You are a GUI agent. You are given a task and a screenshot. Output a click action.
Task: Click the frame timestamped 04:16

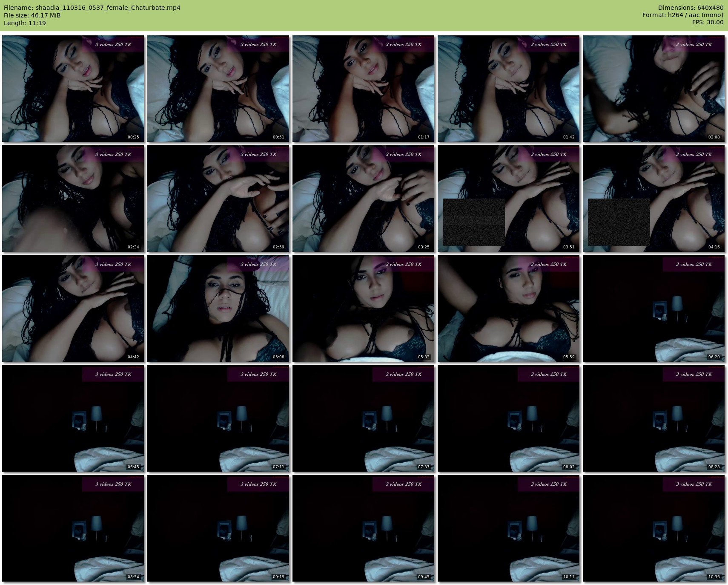coord(654,199)
